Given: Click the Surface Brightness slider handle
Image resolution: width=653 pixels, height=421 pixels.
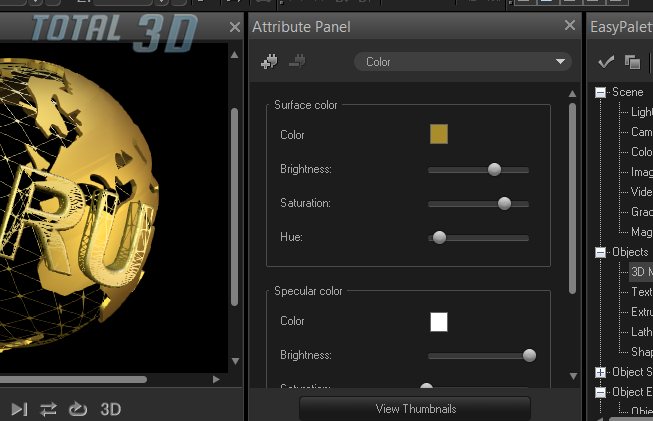Looking at the screenshot, I should pyautogui.click(x=494, y=169).
